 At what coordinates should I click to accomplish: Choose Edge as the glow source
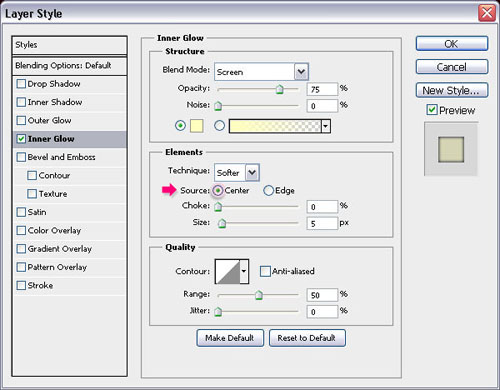tap(268, 191)
